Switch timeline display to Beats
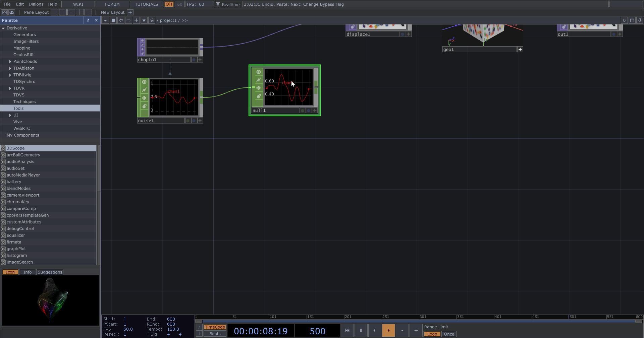The height and width of the screenshot is (338, 644). coord(215,334)
